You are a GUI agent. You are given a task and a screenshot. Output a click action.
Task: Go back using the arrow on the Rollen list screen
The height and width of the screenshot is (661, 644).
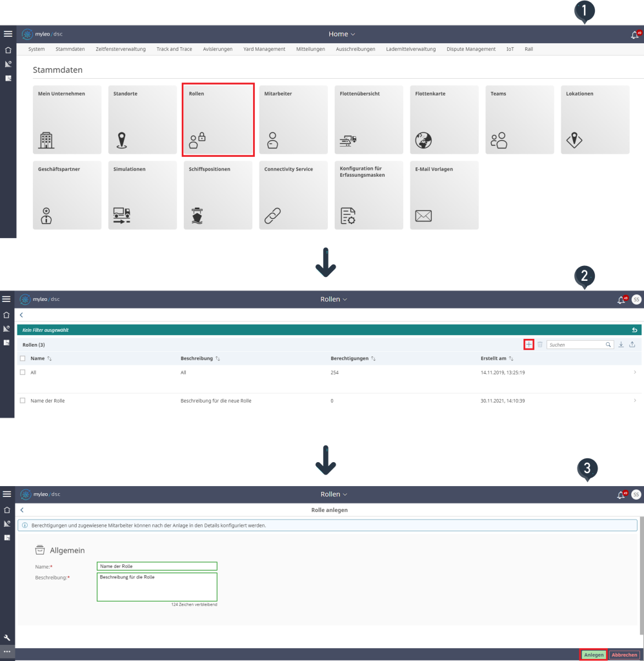[x=21, y=315]
